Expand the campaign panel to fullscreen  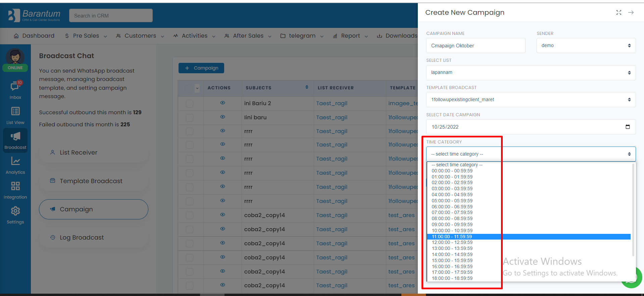click(x=618, y=12)
